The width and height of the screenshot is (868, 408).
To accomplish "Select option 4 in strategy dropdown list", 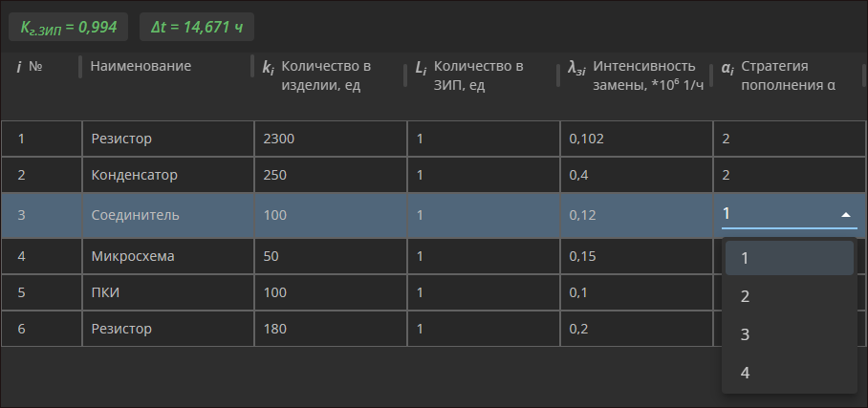I will pos(790,373).
